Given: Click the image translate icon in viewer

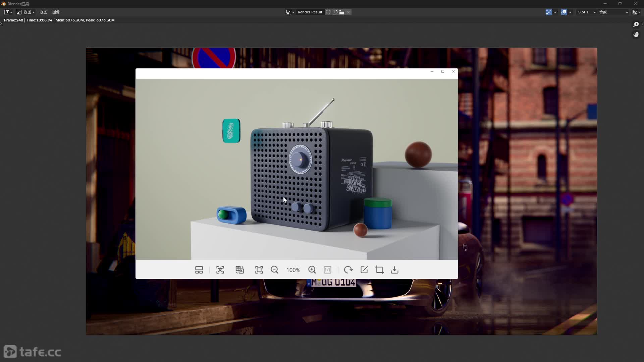Looking at the screenshot, I should (239, 270).
